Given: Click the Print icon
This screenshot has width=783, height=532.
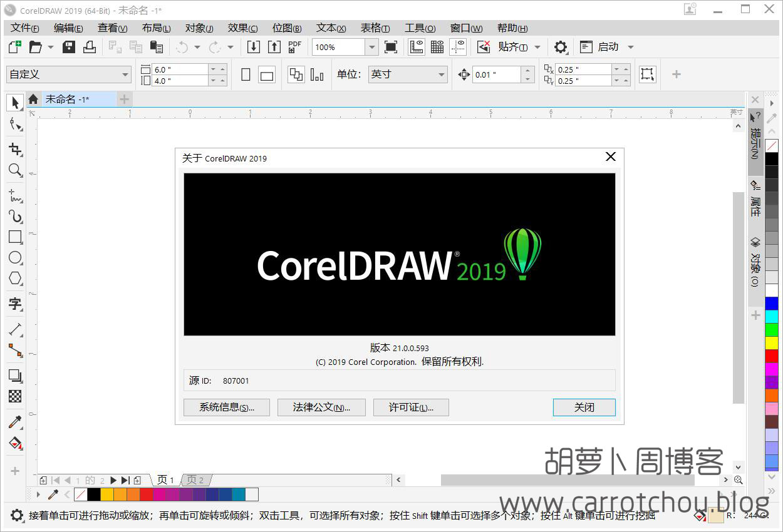Looking at the screenshot, I should (90, 47).
